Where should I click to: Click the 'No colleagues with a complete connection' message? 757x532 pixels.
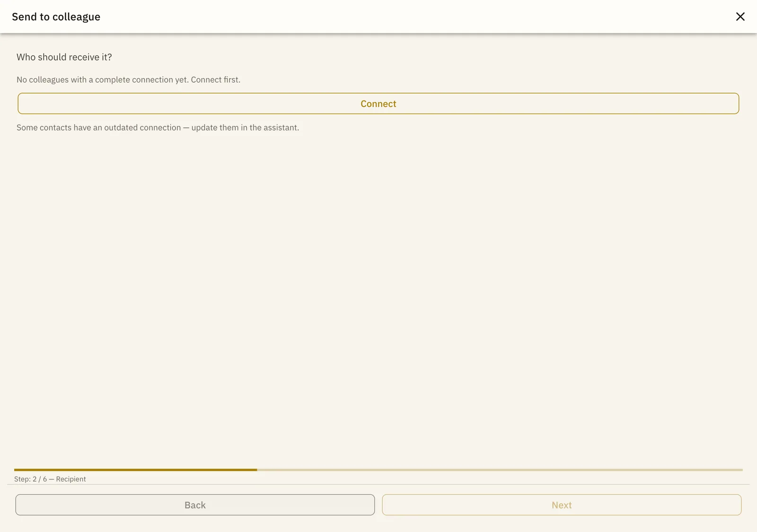128,79
